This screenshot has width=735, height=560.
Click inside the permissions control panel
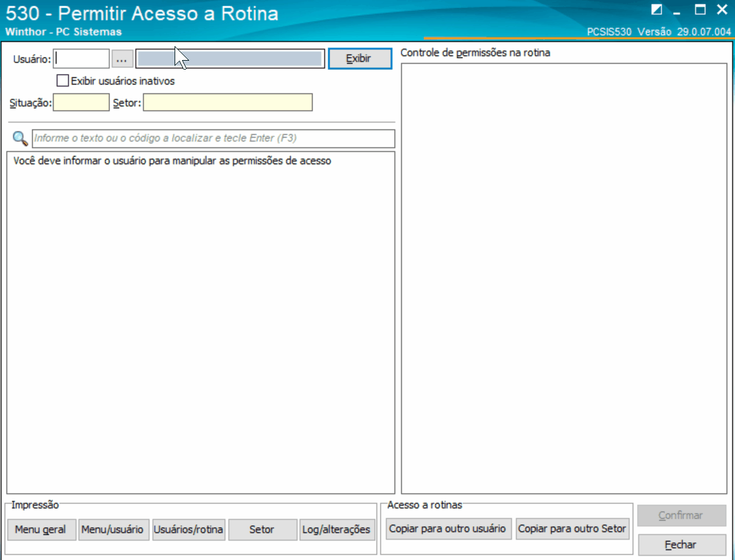564,278
